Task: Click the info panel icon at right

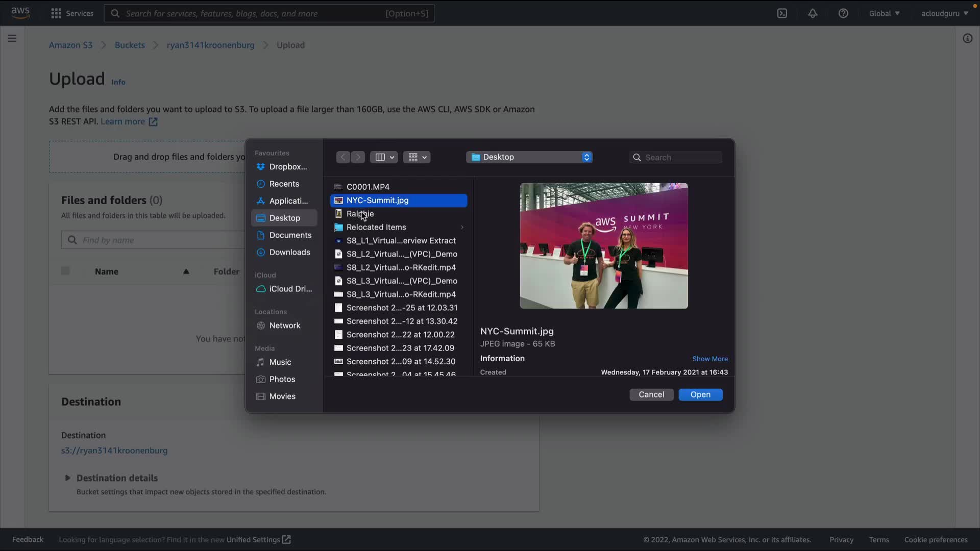Action: (x=967, y=38)
